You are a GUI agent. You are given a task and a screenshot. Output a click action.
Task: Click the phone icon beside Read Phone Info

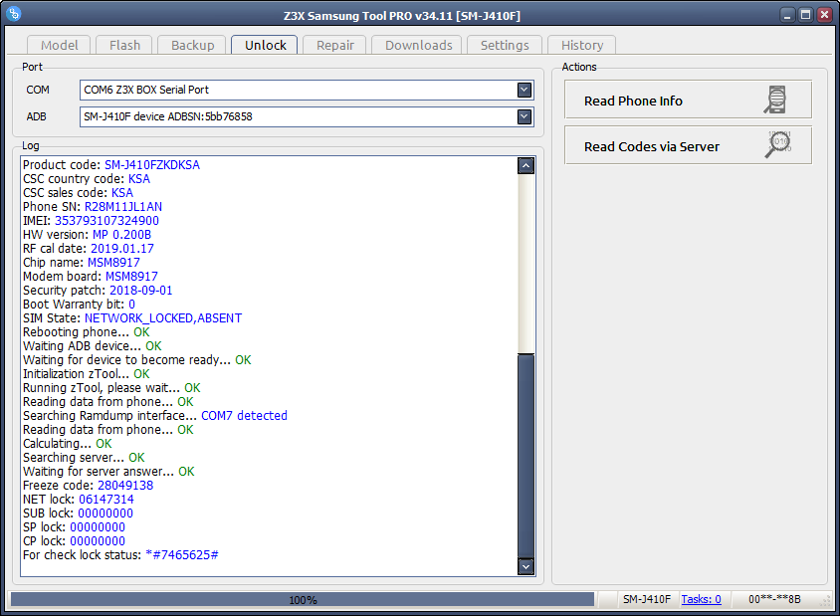[x=775, y=100]
